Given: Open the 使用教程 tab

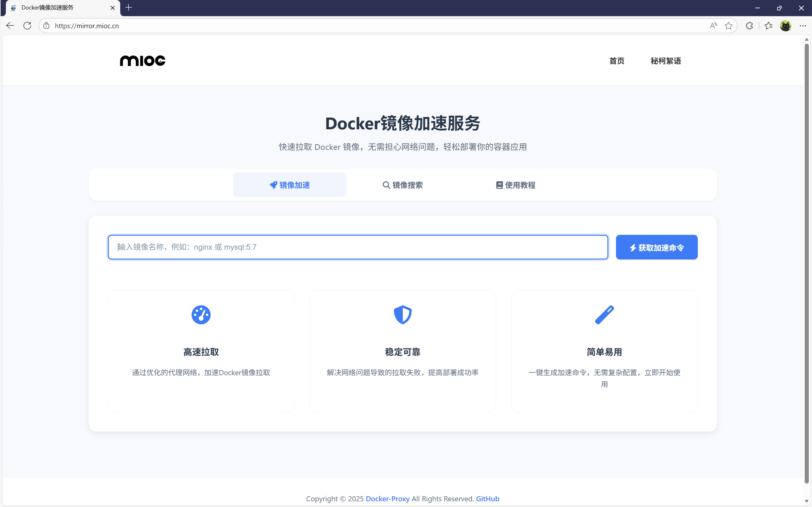Looking at the screenshot, I should tap(516, 185).
